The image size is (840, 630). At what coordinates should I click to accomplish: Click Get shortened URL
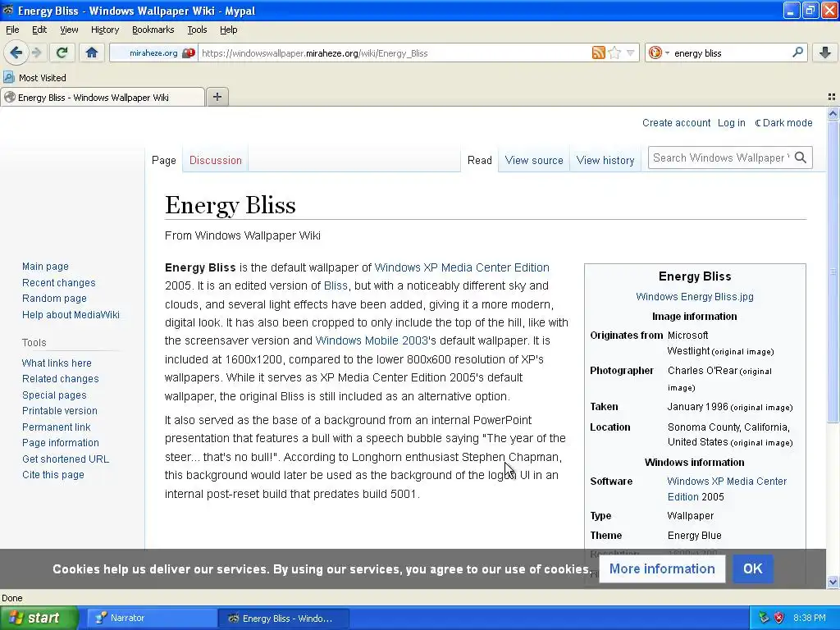click(x=66, y=459)
